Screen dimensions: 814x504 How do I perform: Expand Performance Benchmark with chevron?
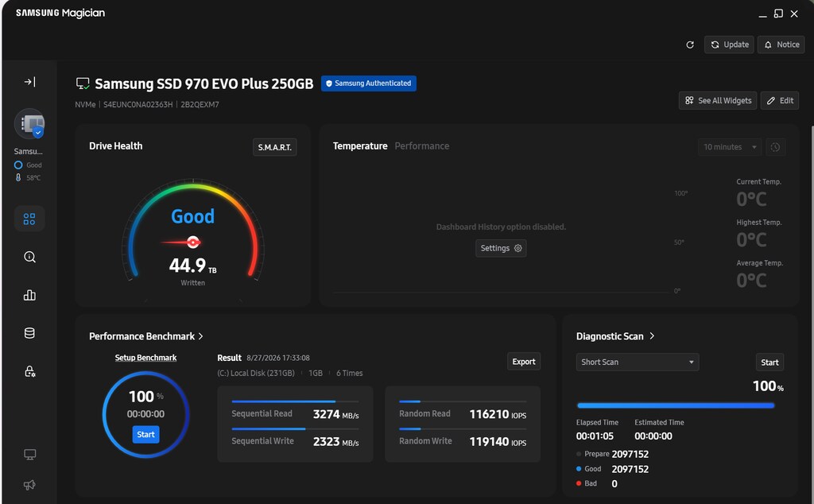(201, 336)
